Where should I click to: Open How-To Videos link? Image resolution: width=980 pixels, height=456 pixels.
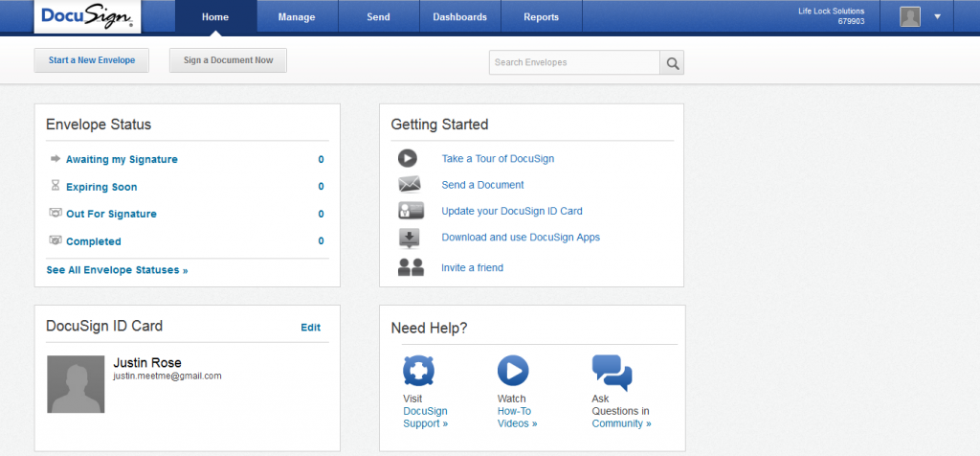[518, 418]
